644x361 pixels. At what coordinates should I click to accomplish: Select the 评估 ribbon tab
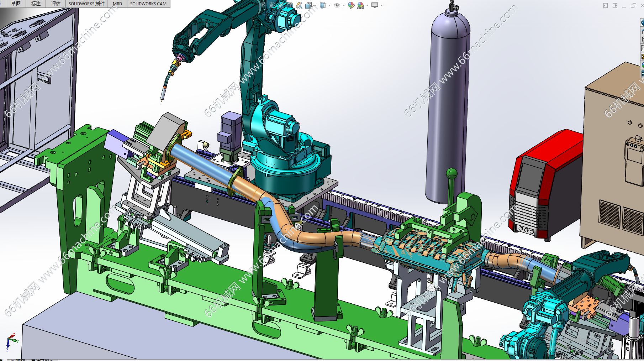56,4
